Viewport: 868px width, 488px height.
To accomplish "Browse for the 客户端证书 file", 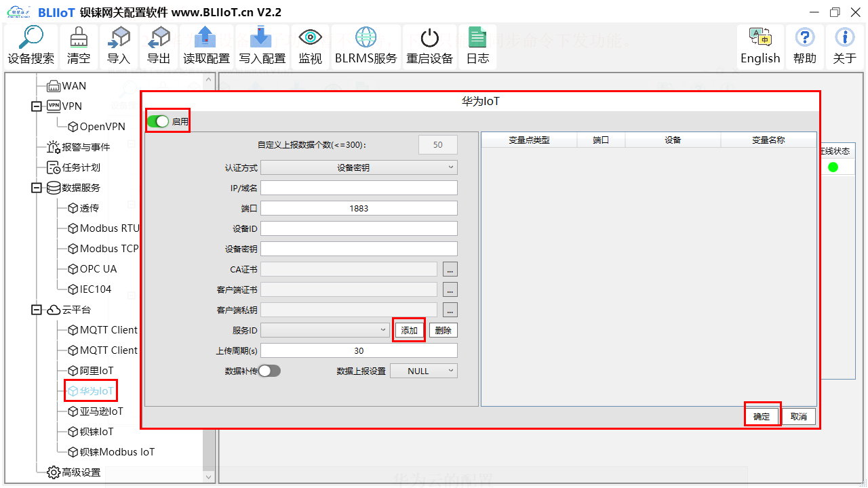I will 450,289.
